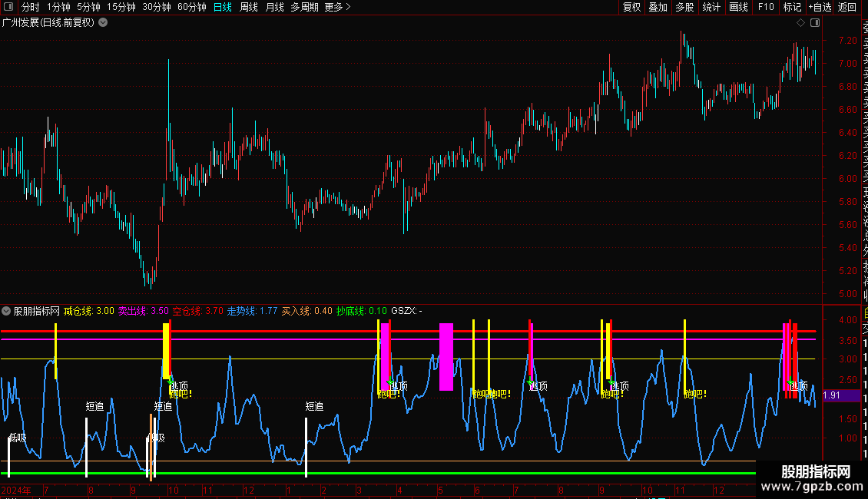This screenshot has height=499, width=868.
Task: Click the F10 company info button
Action: coord(766,7)
